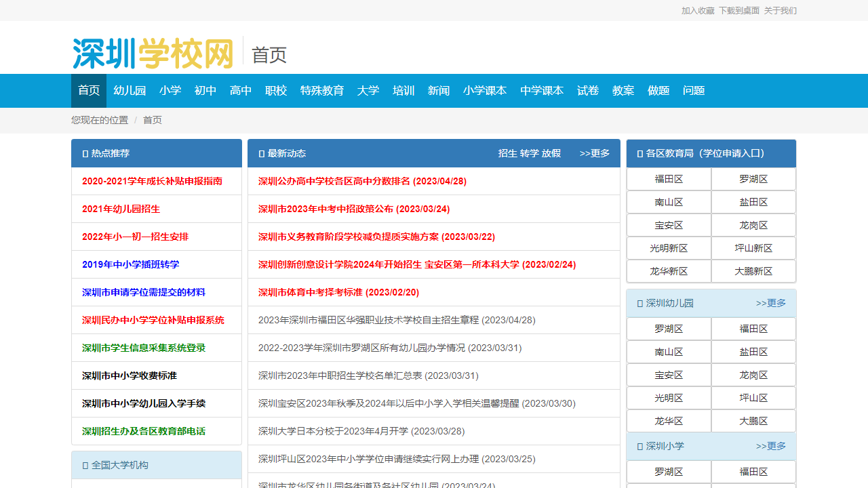The image size is (868, 488).
Task: Click the 招生 filter in 最新动态 header
Action: [x=507, y=153]
